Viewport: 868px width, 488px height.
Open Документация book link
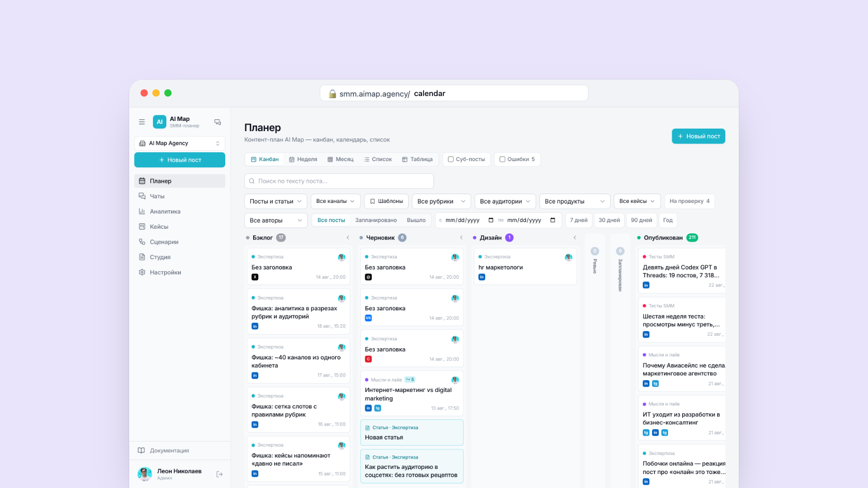(x=180, y=450)
